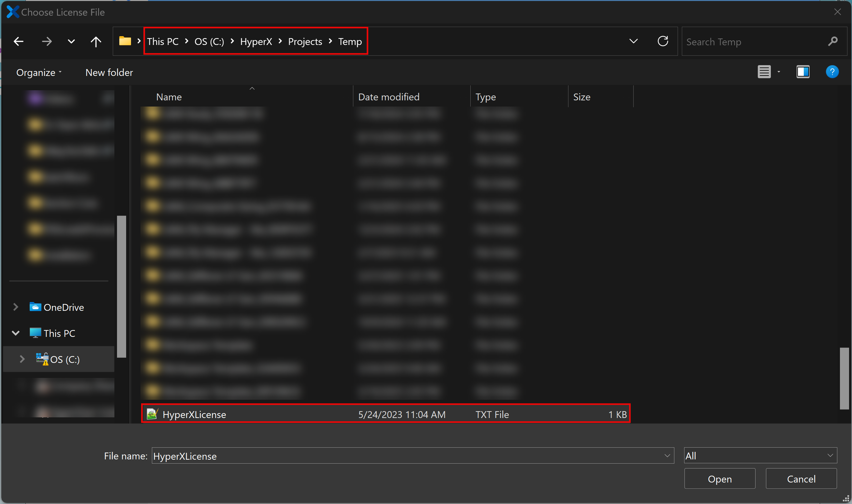
Task: Sort files by Type column
Action: pos(519,97)
